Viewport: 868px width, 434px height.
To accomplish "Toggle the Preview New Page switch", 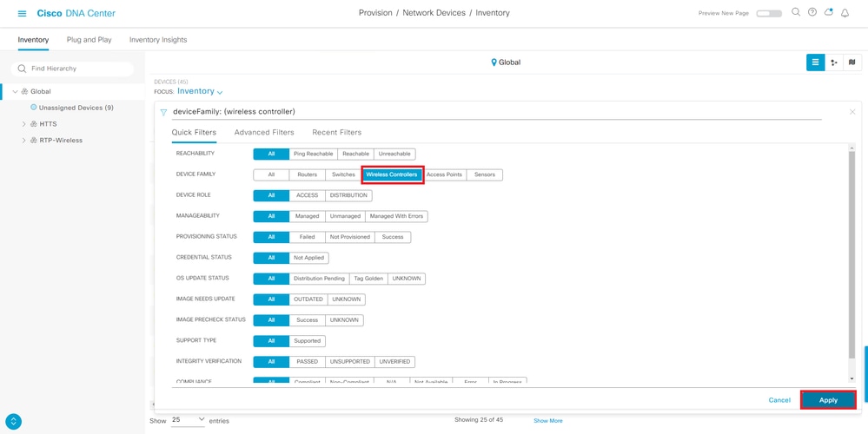I will pos(769,13).
